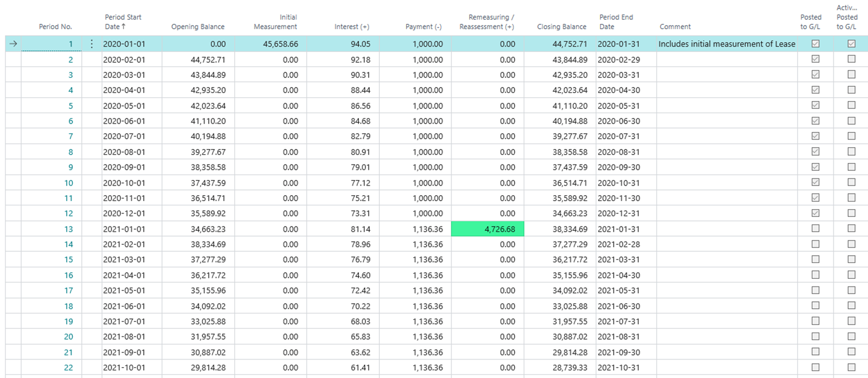Select closing balance 36,514.71 in period 10
The image size is (868, 378).
click(x=570, y=183)
